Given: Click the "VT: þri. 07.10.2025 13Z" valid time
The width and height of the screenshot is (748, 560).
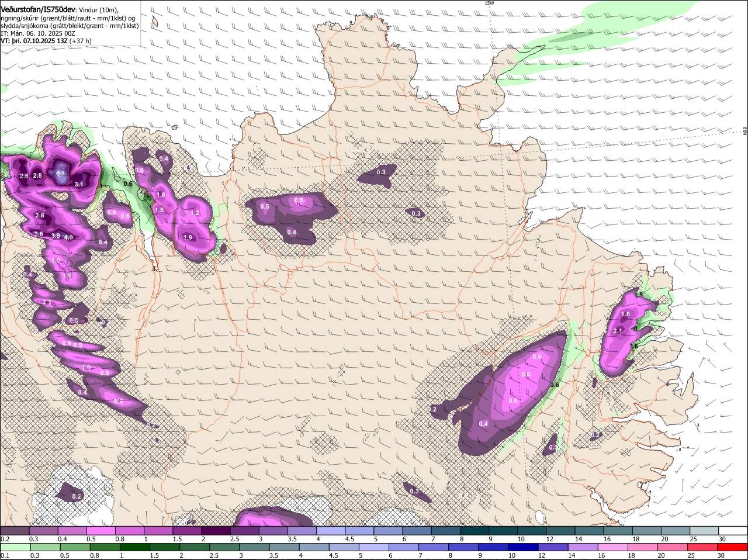Looking at the screenshot, I should 34,41.
